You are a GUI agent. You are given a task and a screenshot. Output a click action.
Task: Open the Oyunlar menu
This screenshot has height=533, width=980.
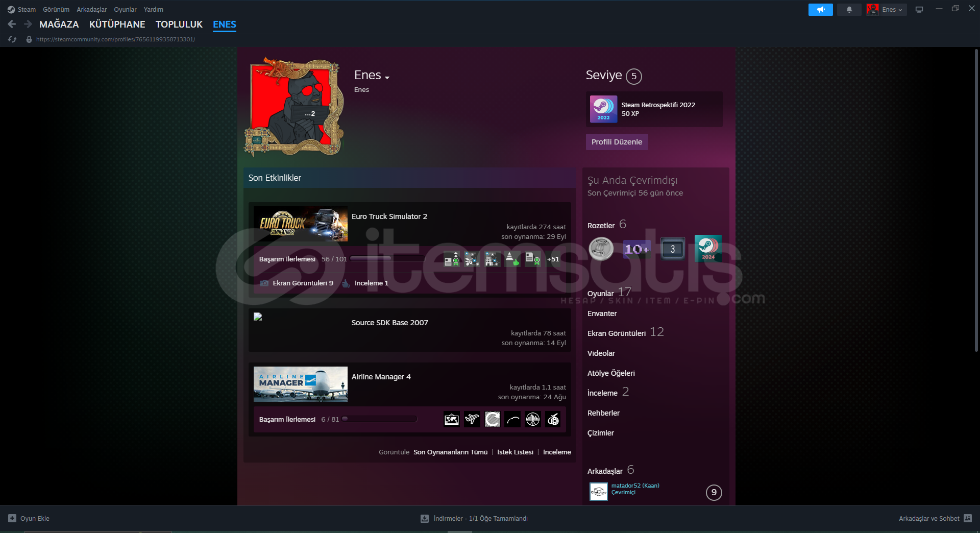click(x=125, y=9)
